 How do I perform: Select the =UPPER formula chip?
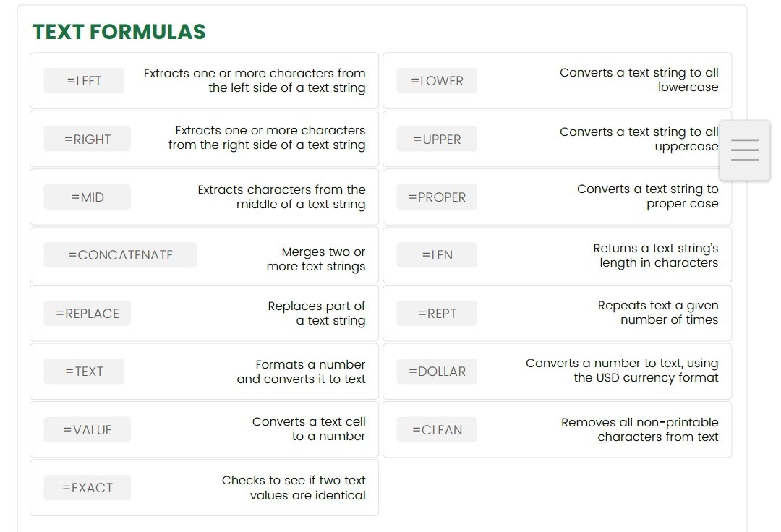[x=437, y=140]
